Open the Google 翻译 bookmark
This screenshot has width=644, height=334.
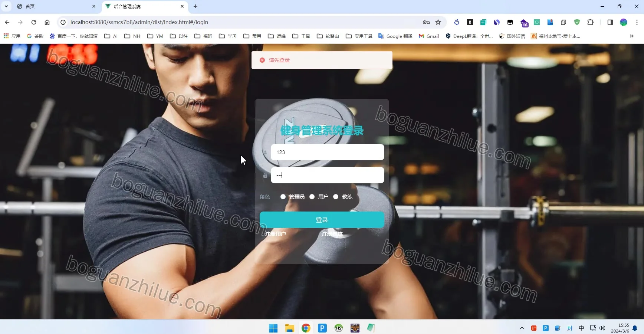(x=395, y=36)
